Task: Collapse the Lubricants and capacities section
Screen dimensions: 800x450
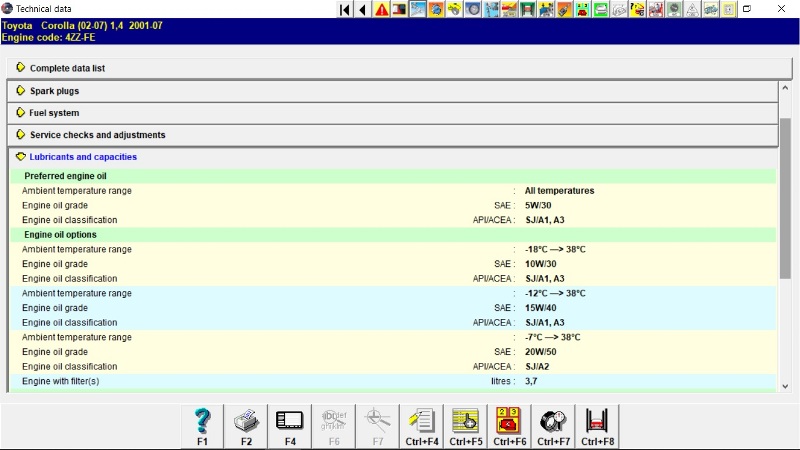Action: pos(393,157)
